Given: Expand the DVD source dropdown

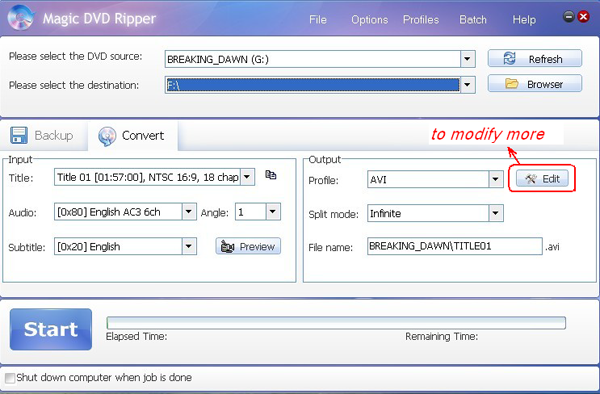Looking at the screenshot, I should point(468,59).
